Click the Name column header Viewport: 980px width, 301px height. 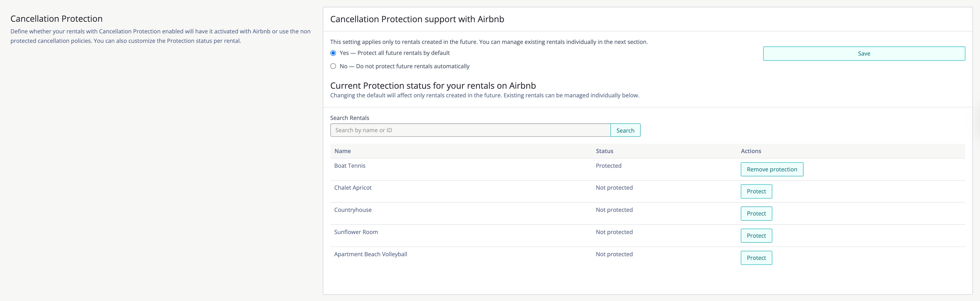click(x=342, y=151)
